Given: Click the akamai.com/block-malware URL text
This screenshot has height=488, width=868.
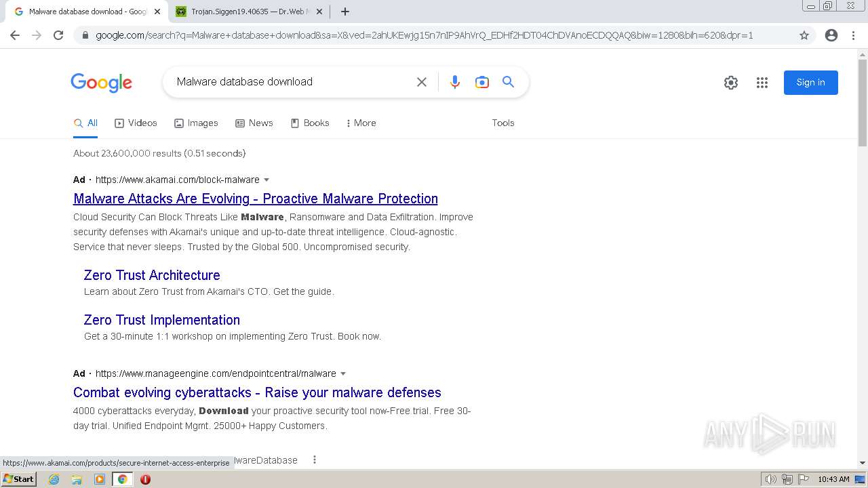Looking at the screenshot, I should pos(178,180).
